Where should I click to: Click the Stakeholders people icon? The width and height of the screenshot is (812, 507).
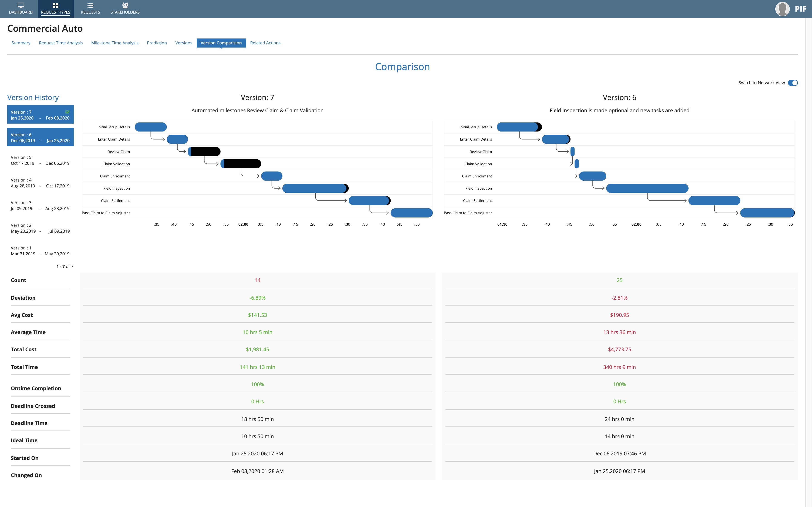(x=124, y=5)
